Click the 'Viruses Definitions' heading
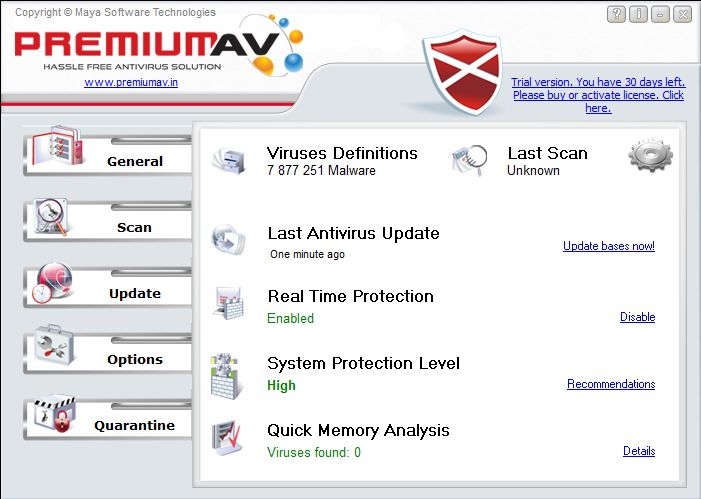The height and width of the screenshot is (499, 701). (342, 153)
